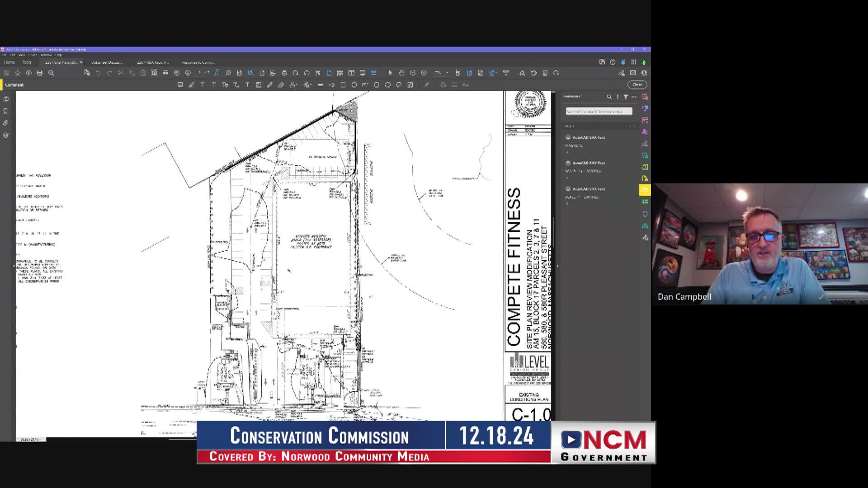Switch to the Tools tab

[27, 62]
